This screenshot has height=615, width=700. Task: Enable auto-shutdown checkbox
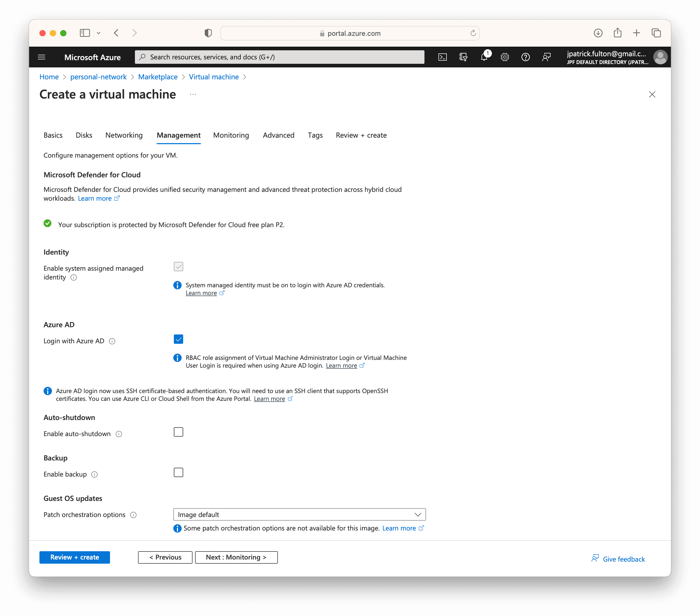[179, 432]
